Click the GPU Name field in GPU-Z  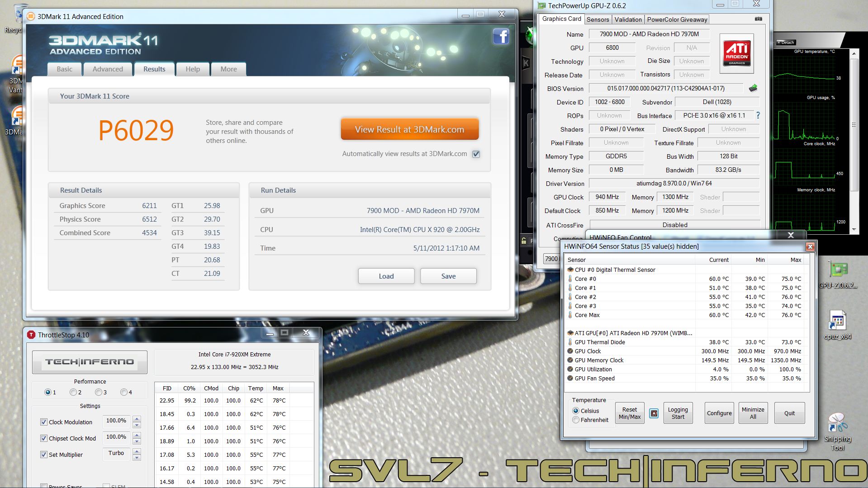(649, 34)
